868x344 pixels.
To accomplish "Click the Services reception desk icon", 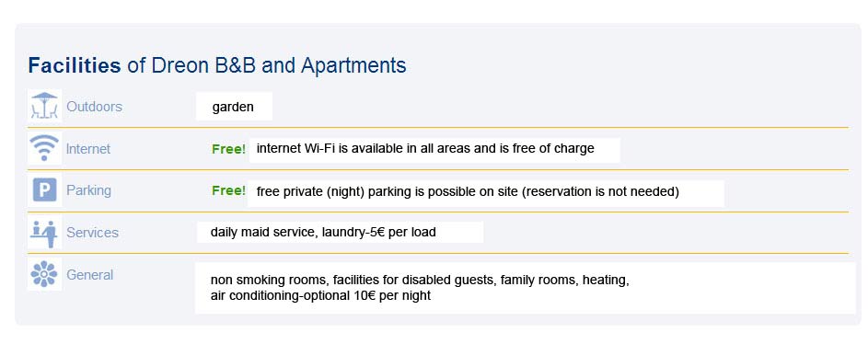I will tap(44, 233).
